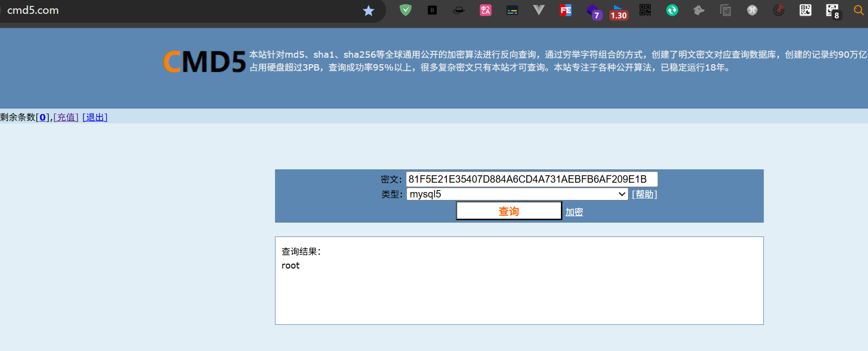Open the red FE helper extension

coord(565,10)
